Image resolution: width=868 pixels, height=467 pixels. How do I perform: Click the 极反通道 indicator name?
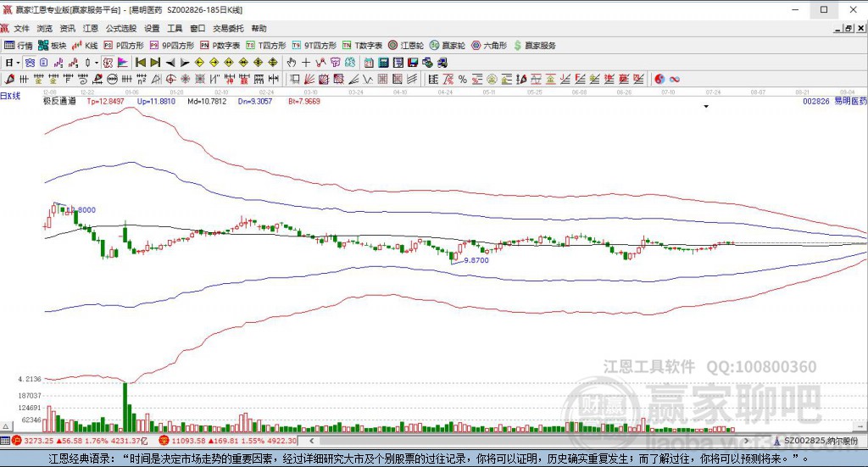[x=59, y=101]
